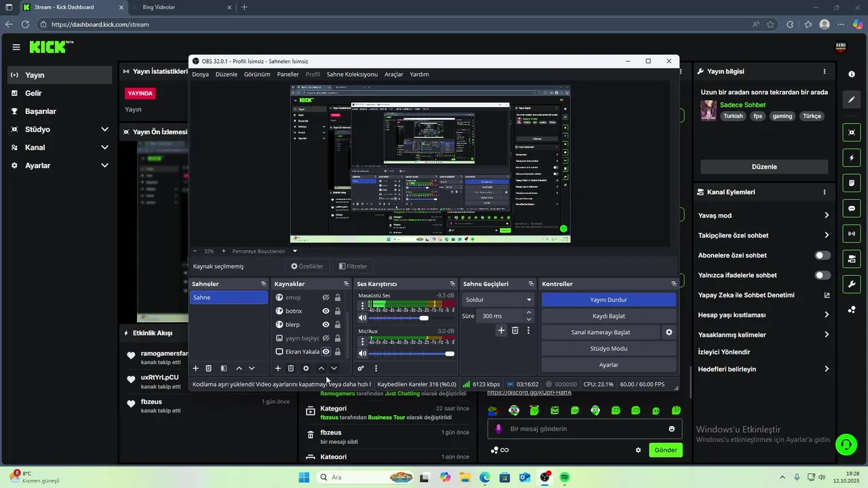The height and width of the screenshot is (488, 868).
Task: Open scene filters icon in Sahneler toolbar
Action: click(224, 368)
